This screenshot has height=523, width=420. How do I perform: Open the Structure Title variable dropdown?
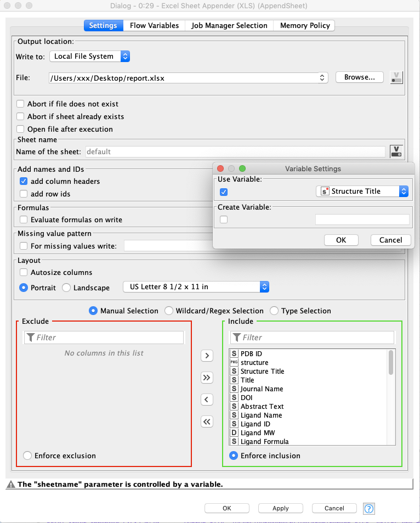(x=362, y=191)
